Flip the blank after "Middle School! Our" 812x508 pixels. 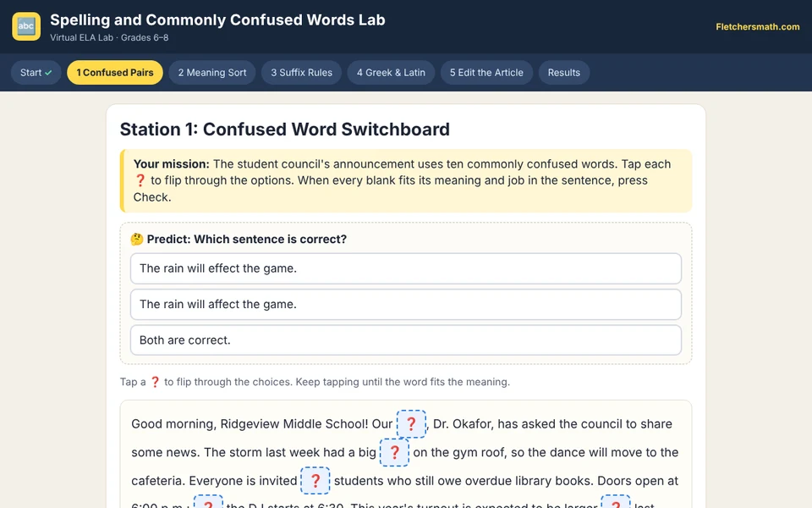(411, 424)
